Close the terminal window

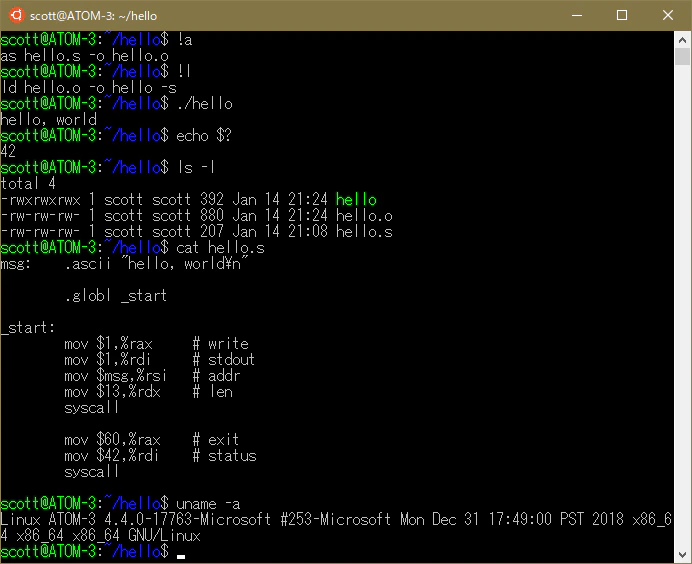(668, 15)
